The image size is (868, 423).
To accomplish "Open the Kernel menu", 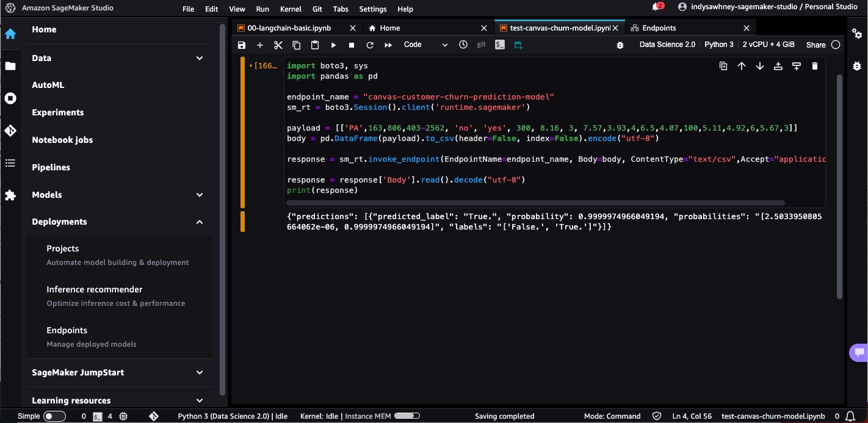I will [291, 9].
